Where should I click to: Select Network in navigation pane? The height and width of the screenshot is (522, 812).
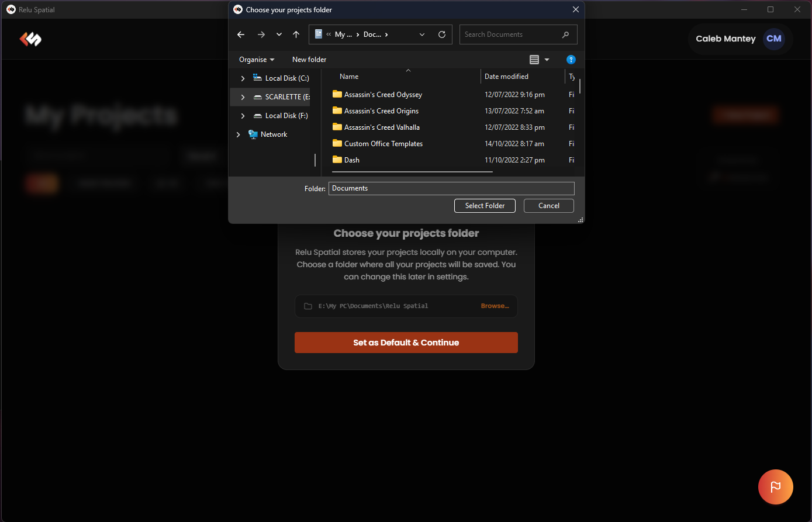tap(268, 134)
